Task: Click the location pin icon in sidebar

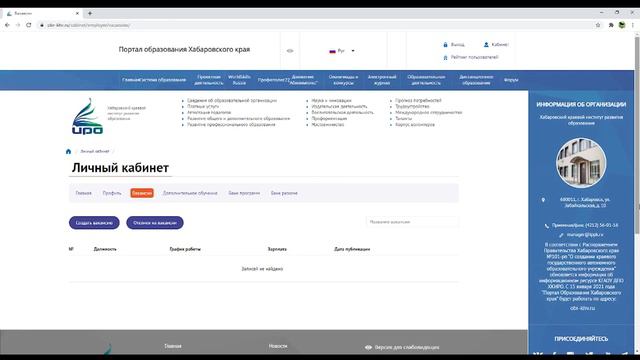Action: click(543, 200)
